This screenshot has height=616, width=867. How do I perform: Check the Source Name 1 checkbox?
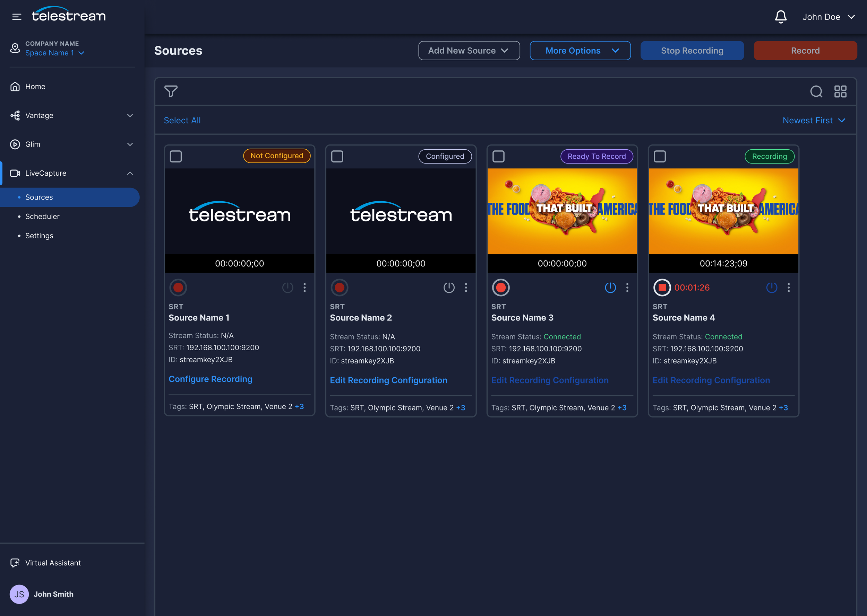(176, 156)
